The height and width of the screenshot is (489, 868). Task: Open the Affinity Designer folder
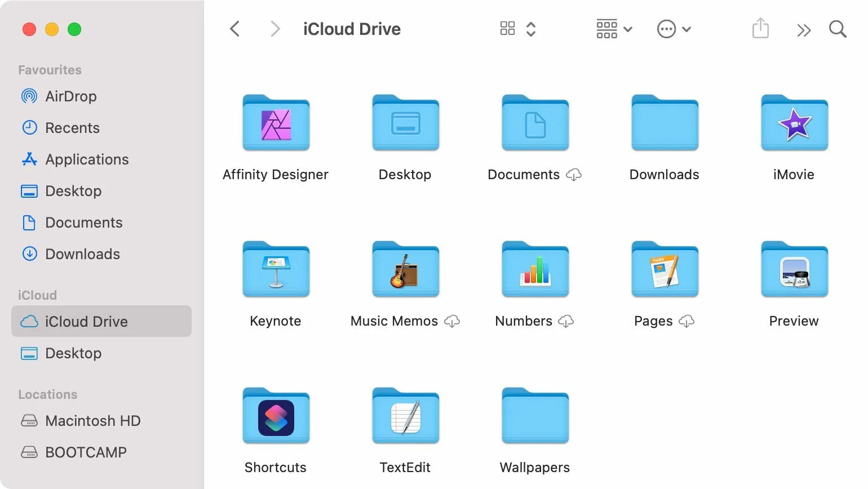(276, 122)
